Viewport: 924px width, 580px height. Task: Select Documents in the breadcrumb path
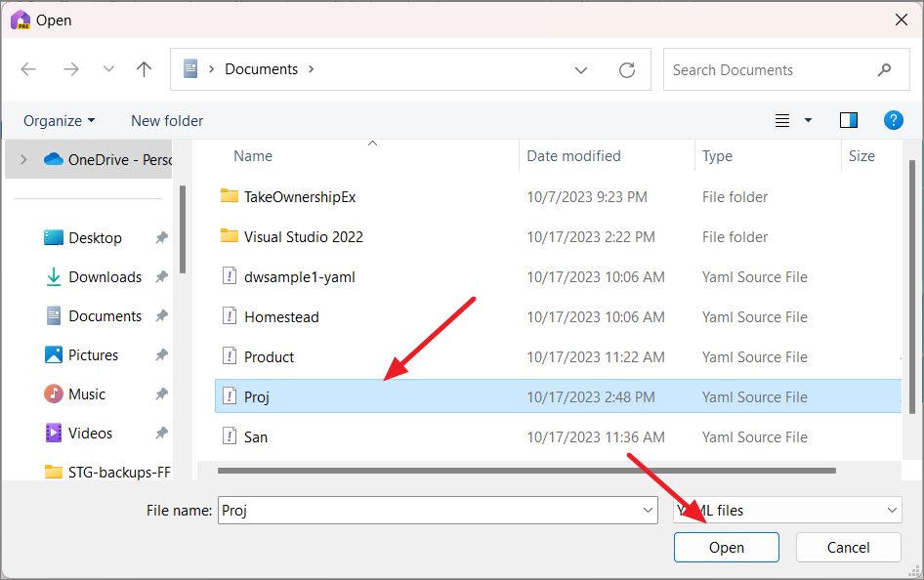point(261,68)
